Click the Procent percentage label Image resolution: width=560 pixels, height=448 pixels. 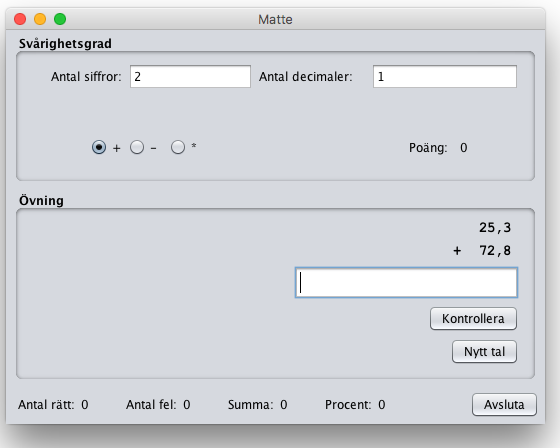(348, 404)
